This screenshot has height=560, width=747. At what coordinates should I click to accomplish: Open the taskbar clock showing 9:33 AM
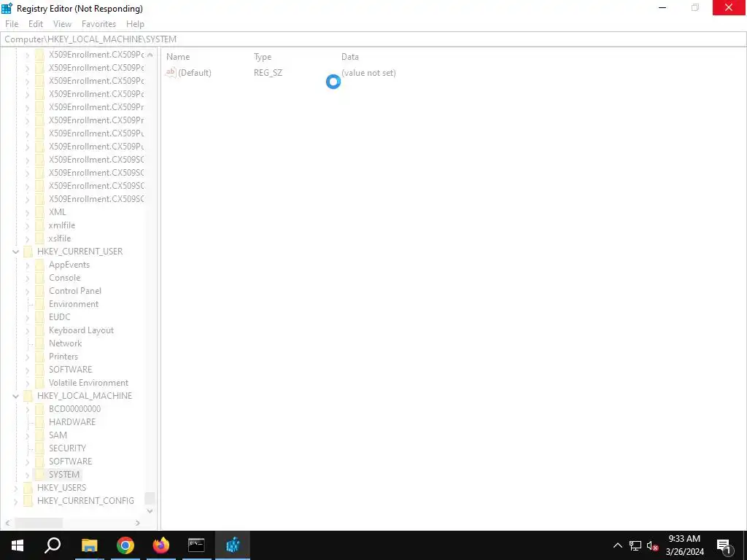[684, 545]
